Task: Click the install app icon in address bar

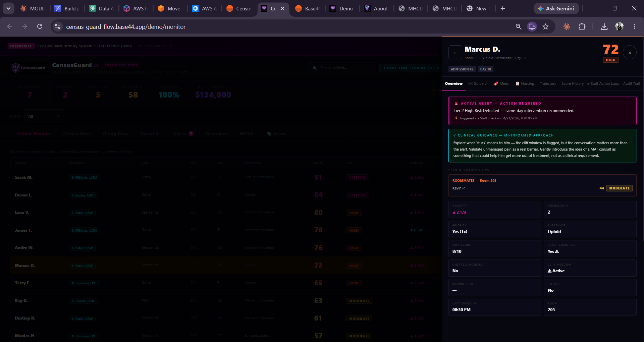Action: 532,26
